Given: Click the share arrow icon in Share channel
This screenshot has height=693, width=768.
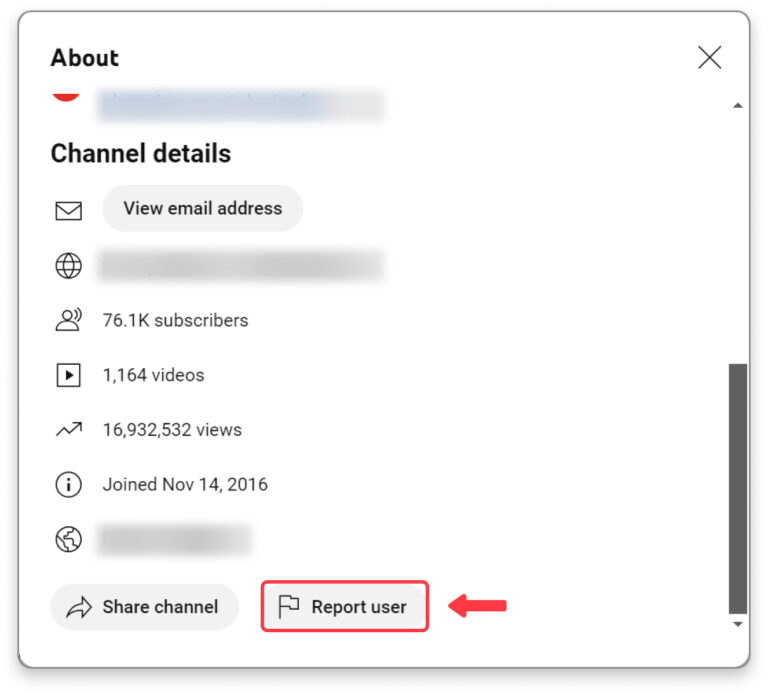Looking at the screenshot, I should coord(77,607).
